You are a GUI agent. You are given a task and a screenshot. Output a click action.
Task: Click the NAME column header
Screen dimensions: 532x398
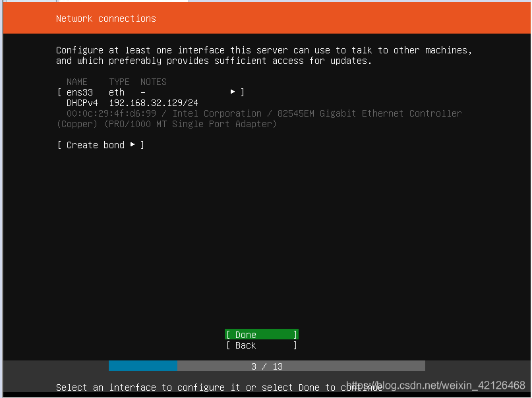[x=77, y=82]
